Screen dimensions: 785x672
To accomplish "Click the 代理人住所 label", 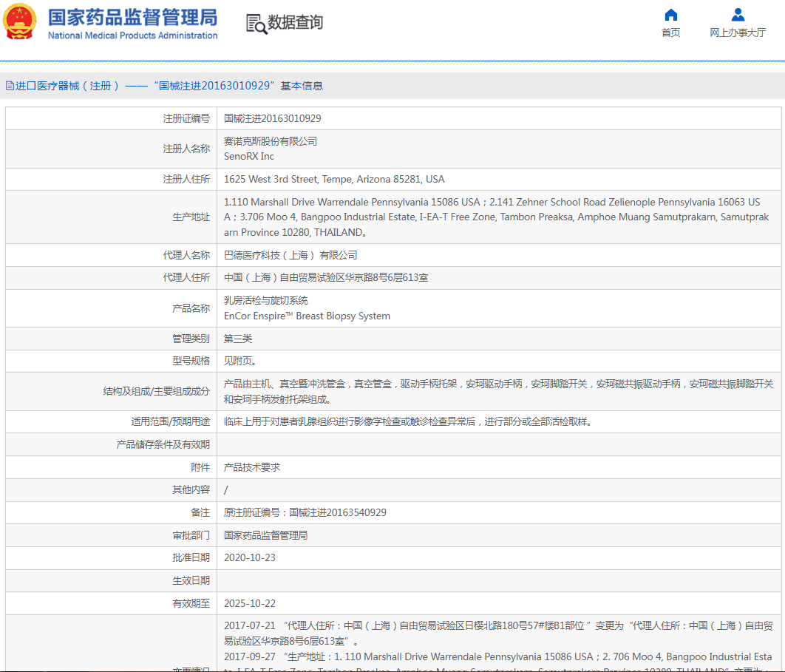I will 186,277.
